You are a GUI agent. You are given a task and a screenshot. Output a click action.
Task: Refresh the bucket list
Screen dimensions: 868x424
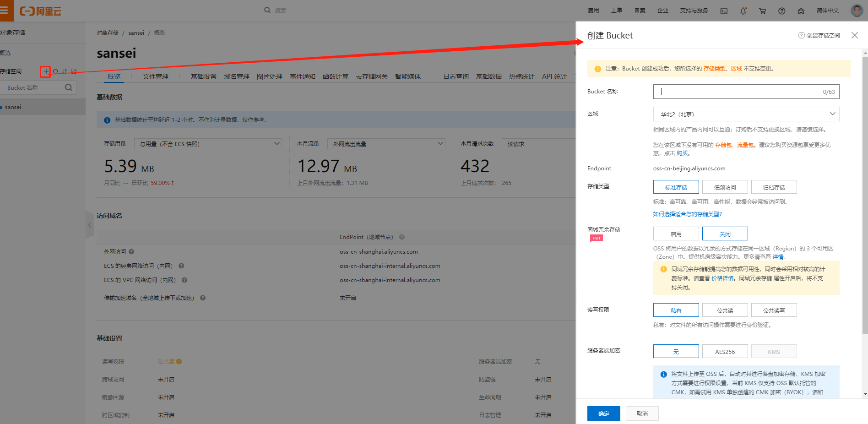[55, 71]
